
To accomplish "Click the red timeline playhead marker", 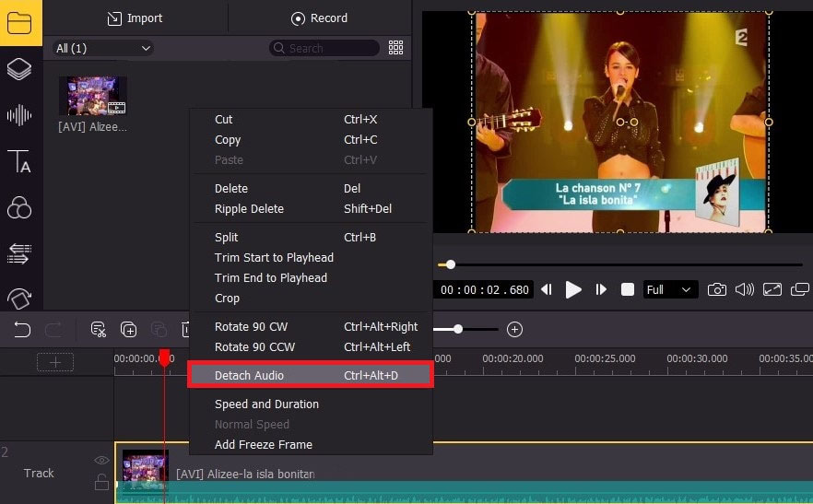I will [164, 357].
